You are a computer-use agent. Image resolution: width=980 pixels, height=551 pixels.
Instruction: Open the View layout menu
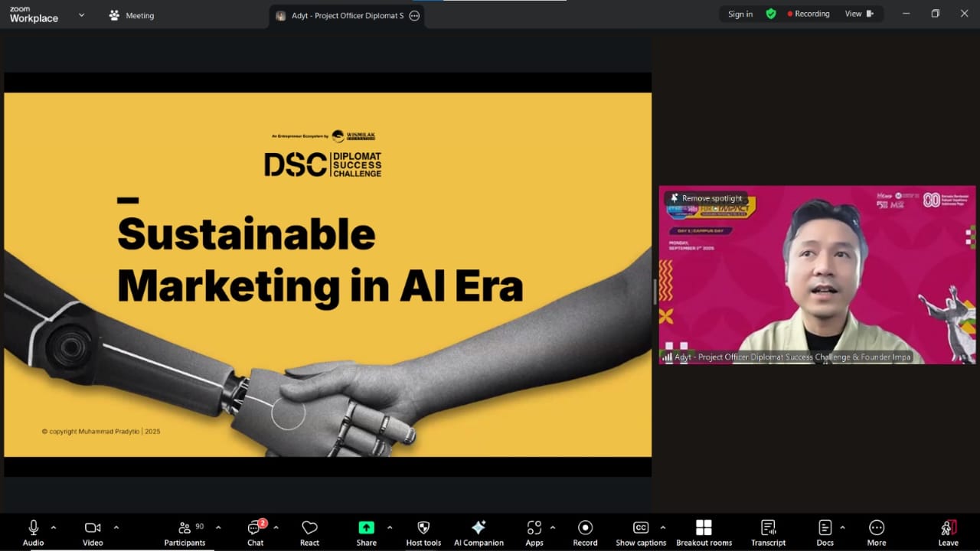point(859,14)
